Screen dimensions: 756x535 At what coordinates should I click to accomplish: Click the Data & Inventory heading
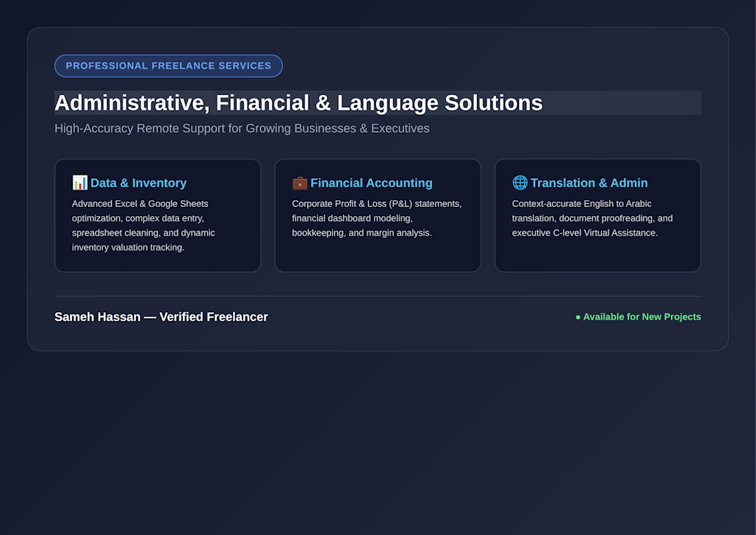[x=138, y=183]
